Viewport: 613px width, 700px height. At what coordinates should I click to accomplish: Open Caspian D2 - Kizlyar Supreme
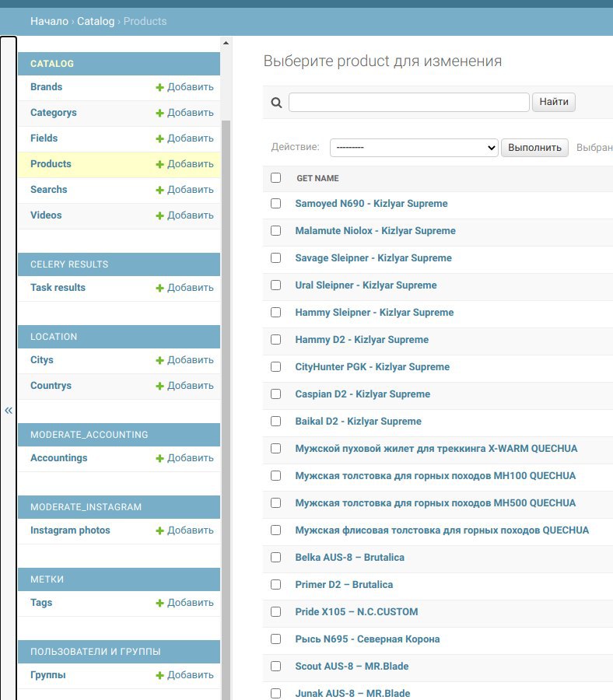coord(363,394)
